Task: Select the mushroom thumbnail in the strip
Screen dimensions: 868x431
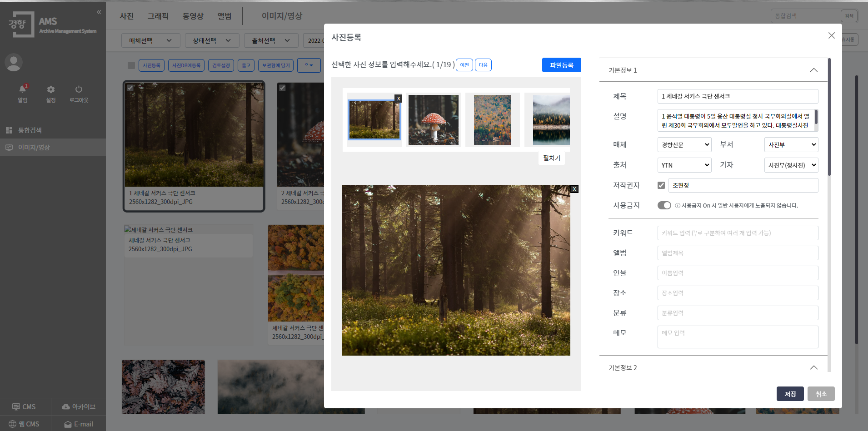Action: coord(434,120)
